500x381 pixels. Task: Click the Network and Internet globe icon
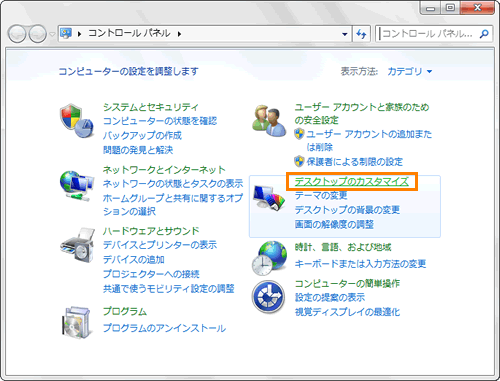(77, 185)
